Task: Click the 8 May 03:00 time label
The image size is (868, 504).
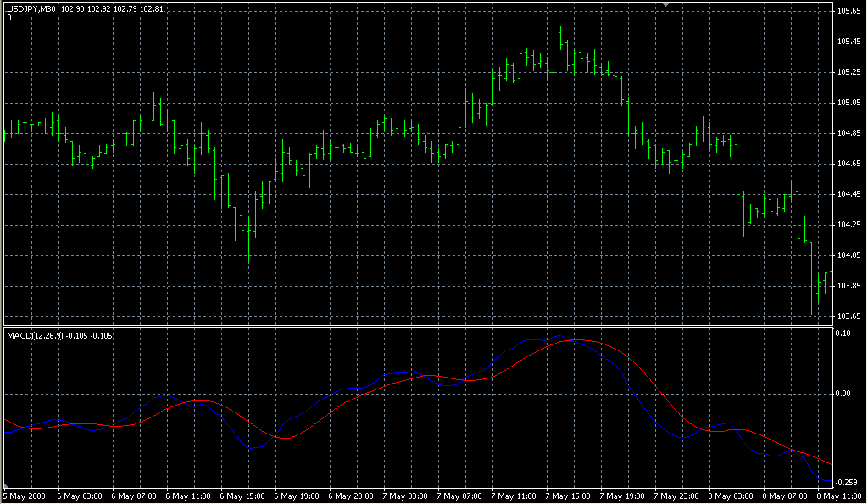Action: pyautogui.click(x=731, y=496)
